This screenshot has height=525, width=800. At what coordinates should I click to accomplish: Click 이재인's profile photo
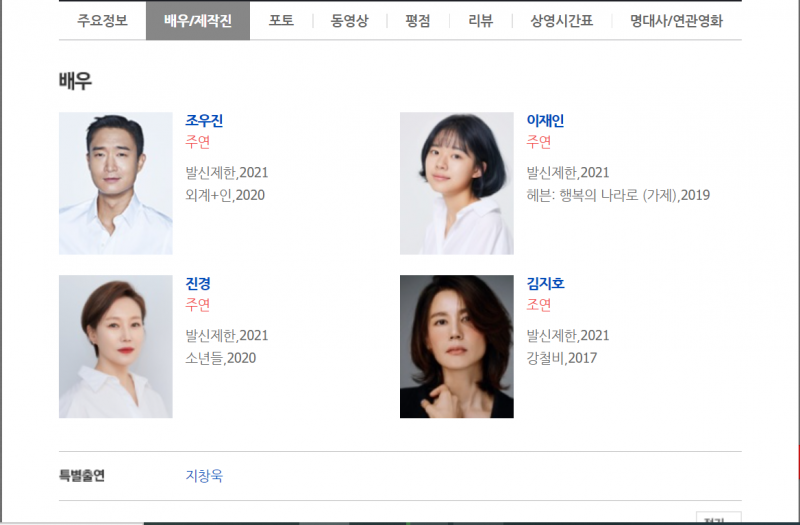point(457,183)
